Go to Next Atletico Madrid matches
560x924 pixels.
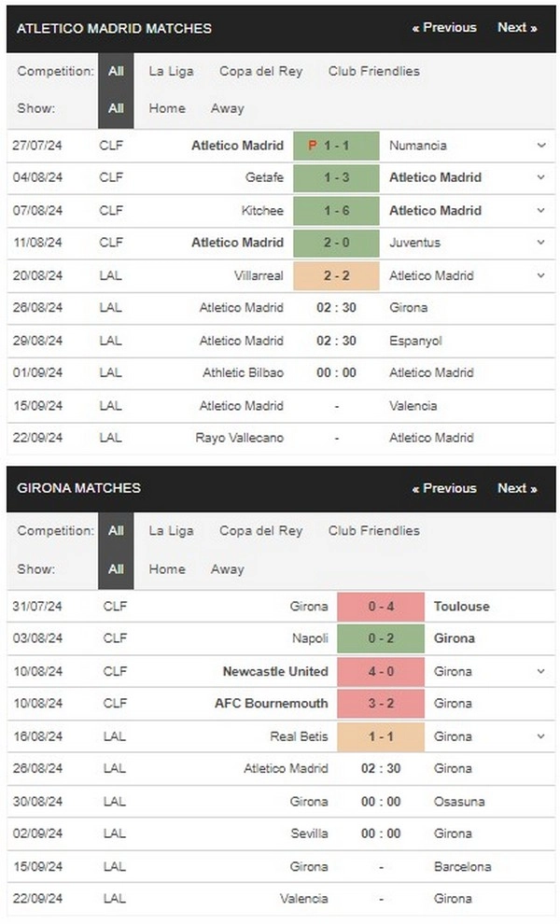517,28
